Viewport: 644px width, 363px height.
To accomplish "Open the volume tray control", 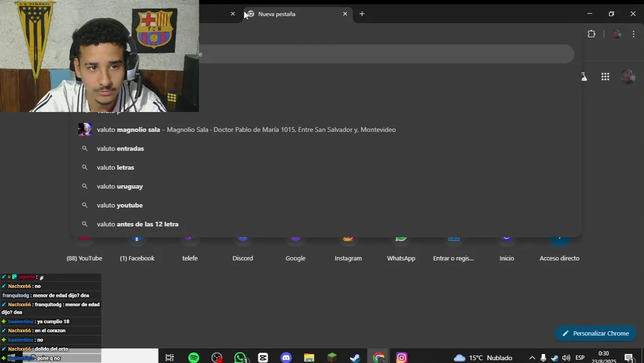I will point(566,358).
